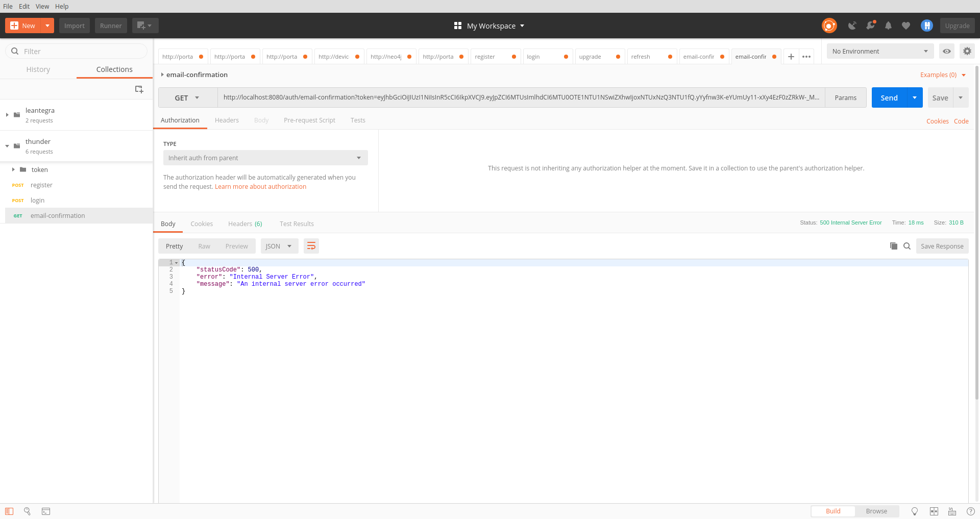
Task: Expand the leantegra collection
Action: coord(7,115)
